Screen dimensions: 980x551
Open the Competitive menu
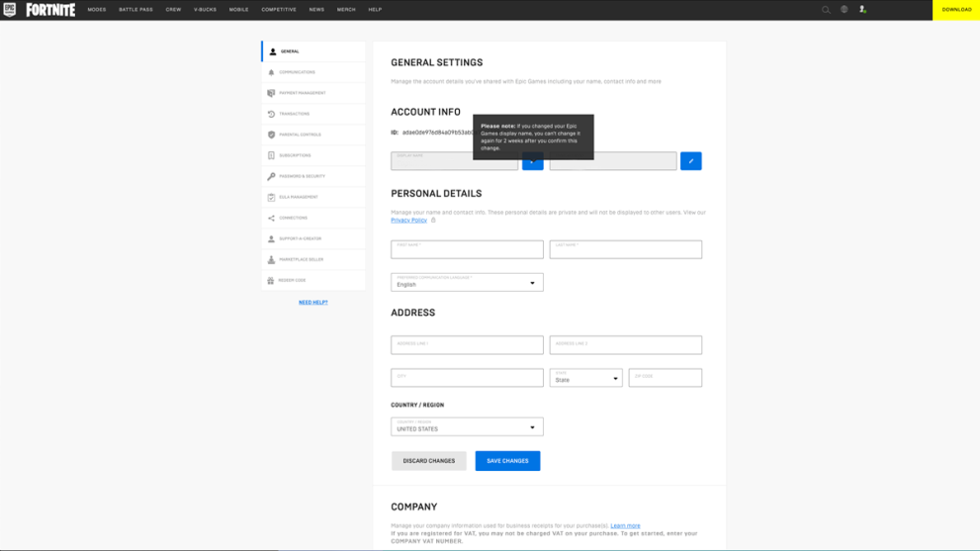click(279, 9)
